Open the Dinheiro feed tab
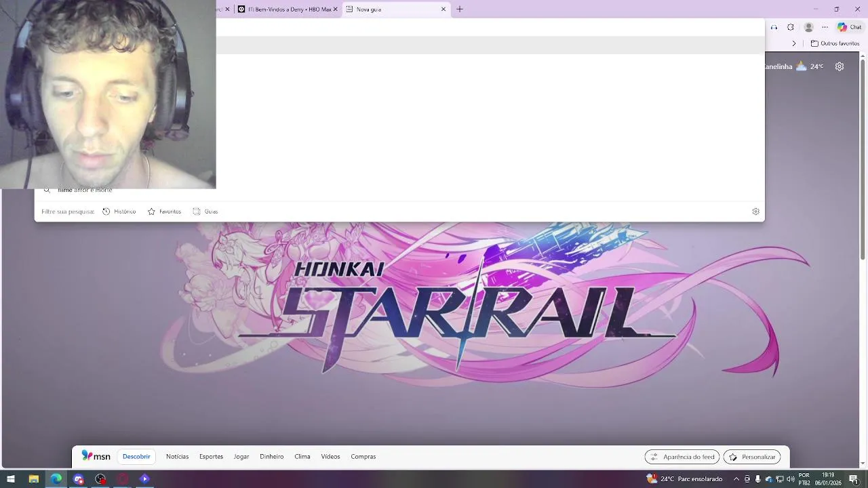This screenshot has width=868, height=488. (271, 456)
